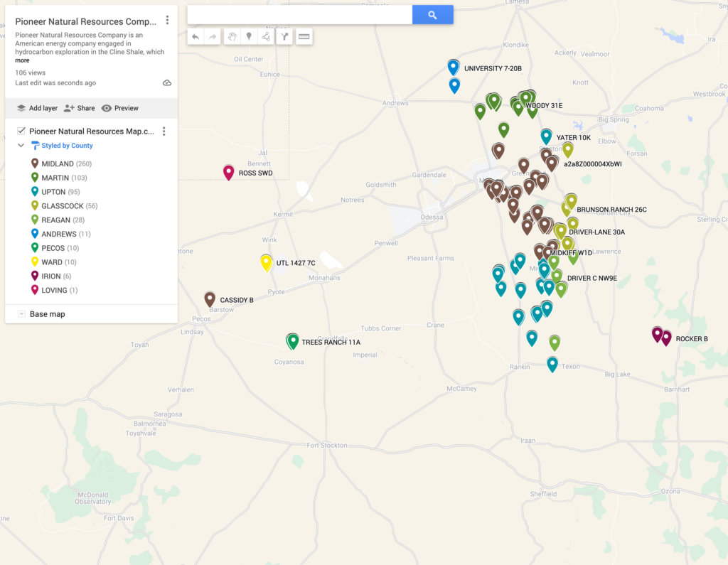
Task: Select IRION (6) in the legend
Action: tap(51, 276)
